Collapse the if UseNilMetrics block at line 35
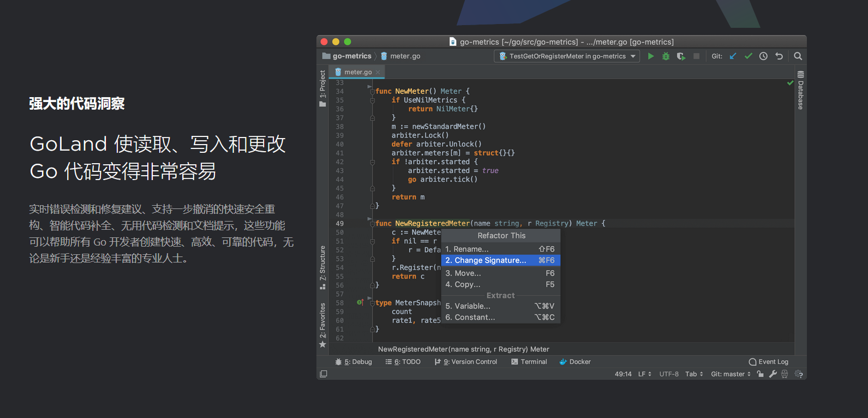The height and width of the screenshot is (418, 868). pyautogui.click(x=372, y=100)
